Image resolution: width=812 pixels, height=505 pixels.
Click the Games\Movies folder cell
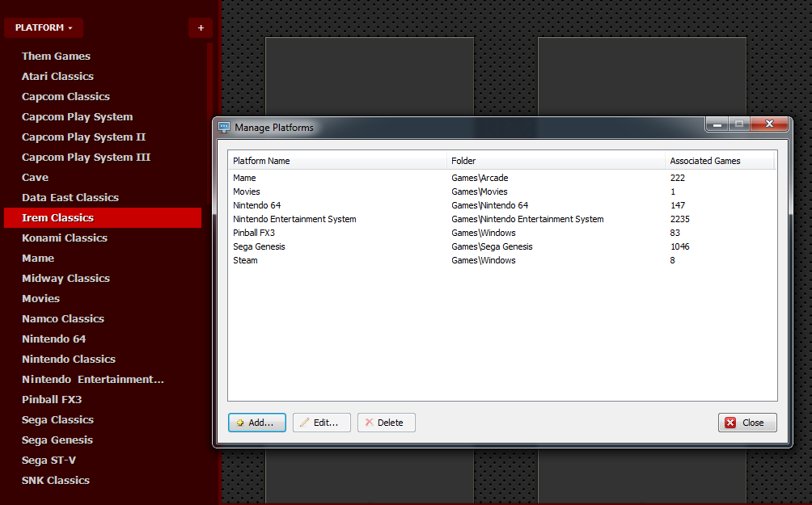click(x=479, y=191)
